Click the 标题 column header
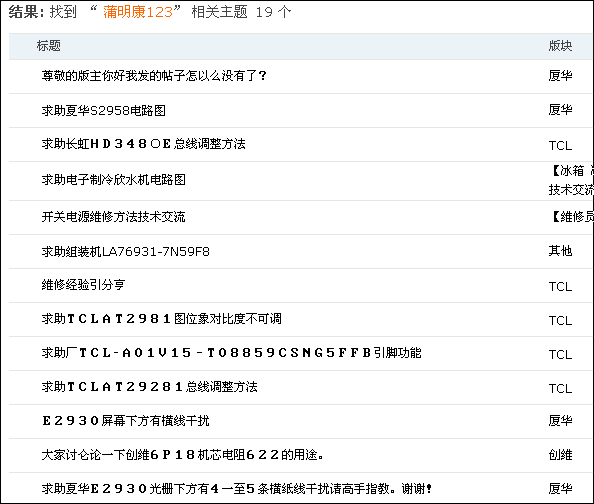This screenshot has height=504, width=594. (48, 46)
